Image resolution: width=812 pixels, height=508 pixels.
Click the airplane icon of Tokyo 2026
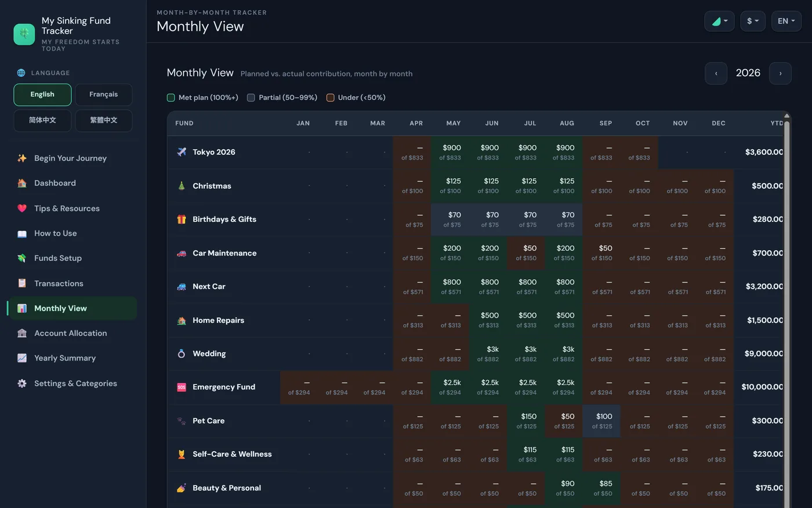coord(182,152)
